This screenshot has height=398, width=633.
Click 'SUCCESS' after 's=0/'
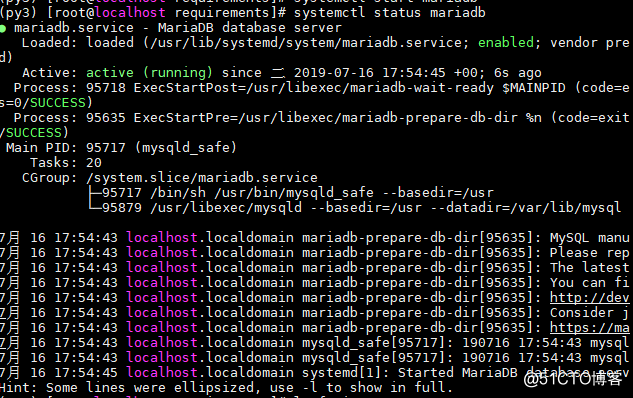tap(58, 103)
